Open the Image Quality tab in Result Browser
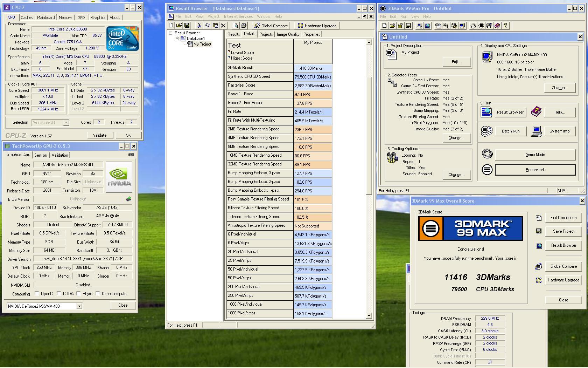 tap(288, 34)
